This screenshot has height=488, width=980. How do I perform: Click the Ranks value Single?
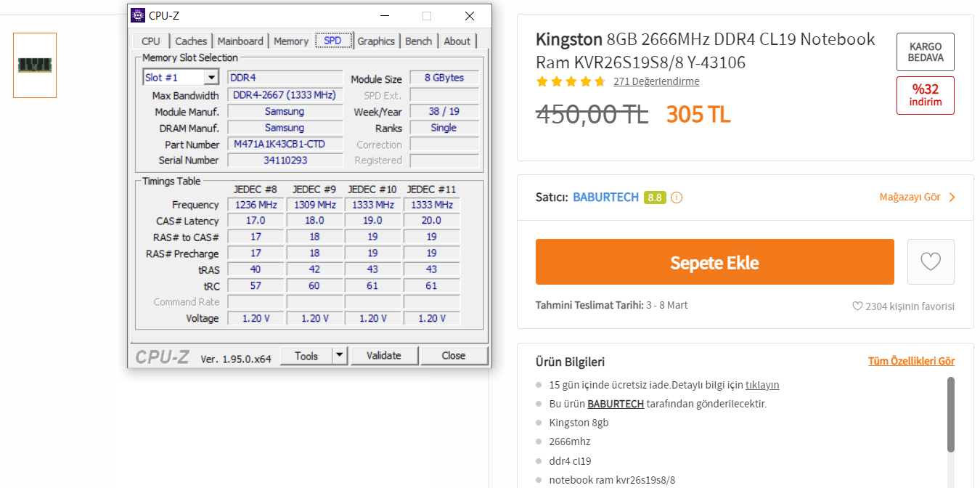(444, 128)
